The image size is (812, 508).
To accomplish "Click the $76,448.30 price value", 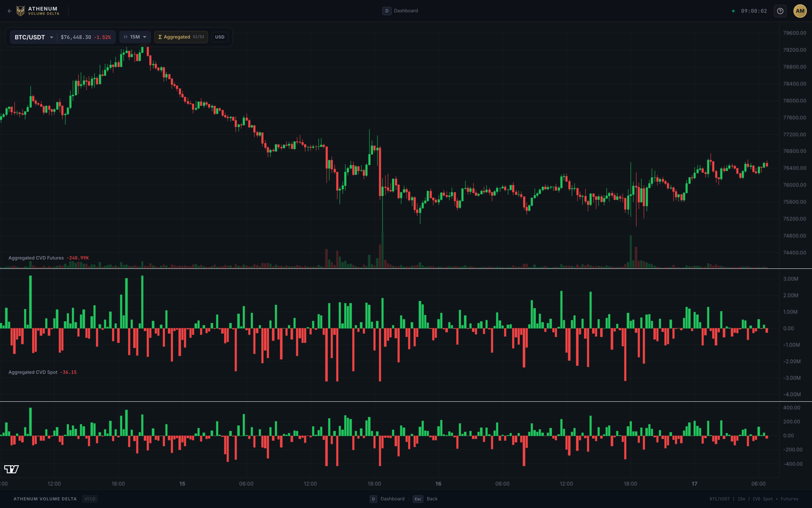I will coord(76,37).
